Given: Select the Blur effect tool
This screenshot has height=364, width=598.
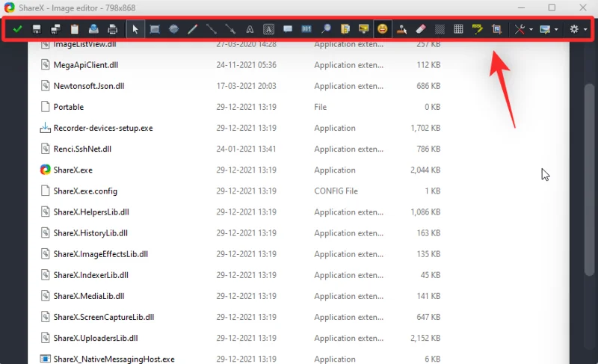Looking at the screenshot, I should click(x=440, y=29).
